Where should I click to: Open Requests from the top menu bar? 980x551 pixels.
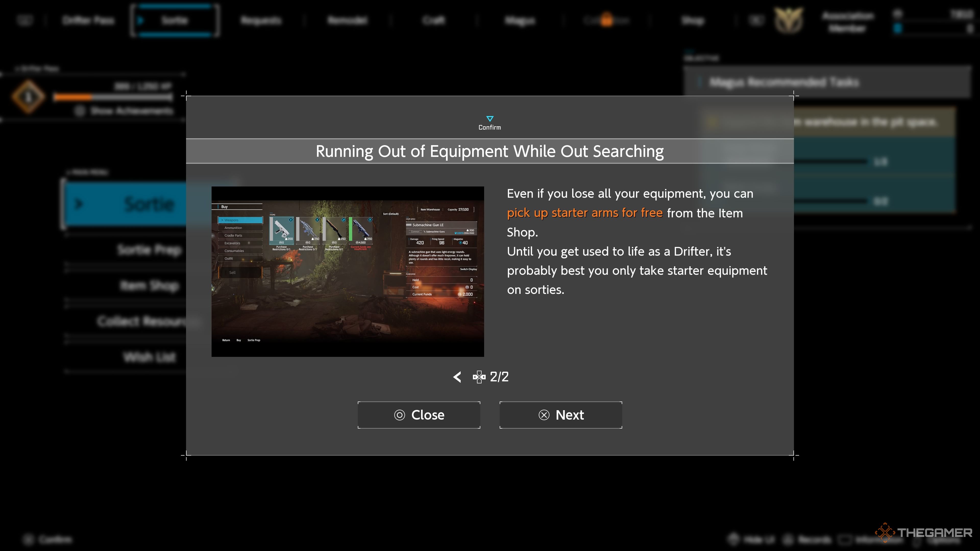(261, 20)
